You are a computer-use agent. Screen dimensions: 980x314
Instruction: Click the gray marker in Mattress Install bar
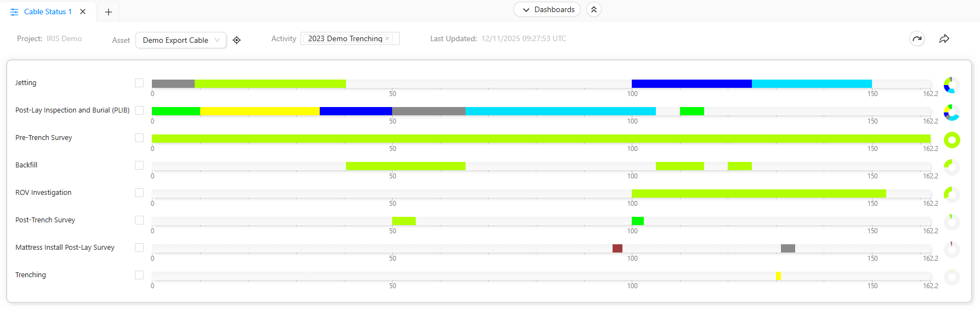(x=788, y=248)
